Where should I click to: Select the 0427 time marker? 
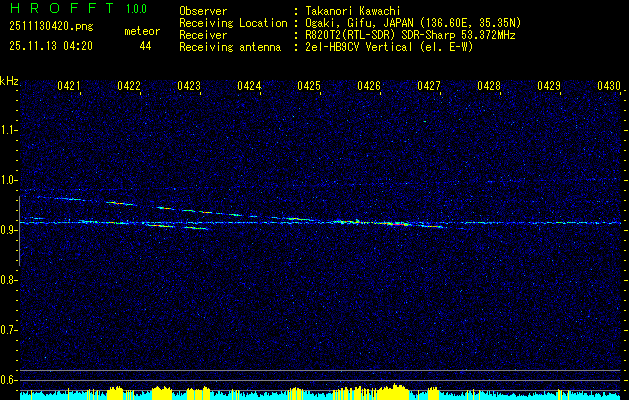click(429, 87)
